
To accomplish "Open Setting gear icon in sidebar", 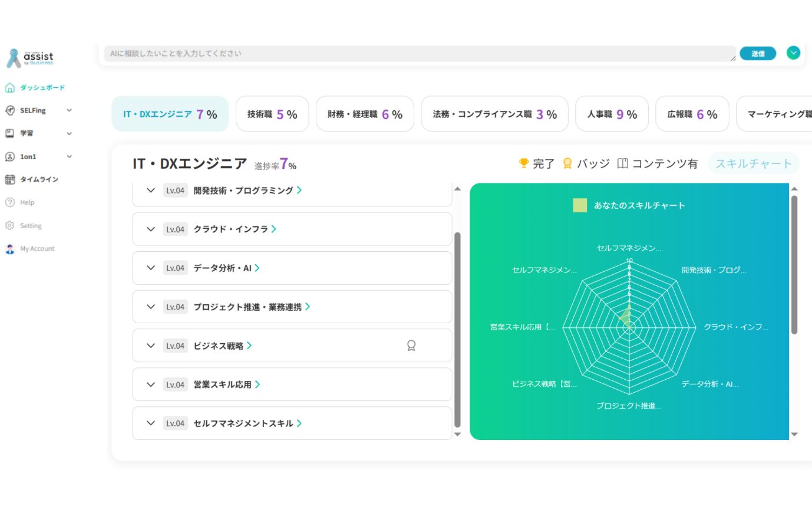I will [9, 226].
